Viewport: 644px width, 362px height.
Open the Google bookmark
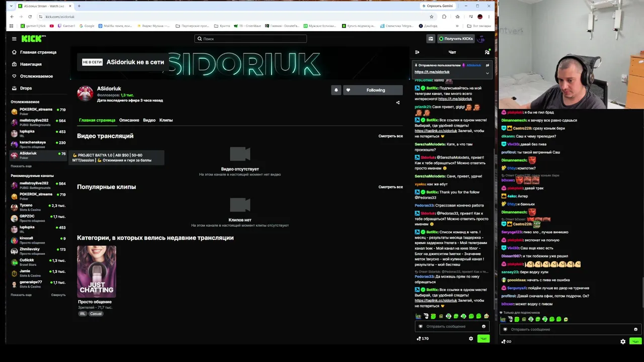pos(87,26)
